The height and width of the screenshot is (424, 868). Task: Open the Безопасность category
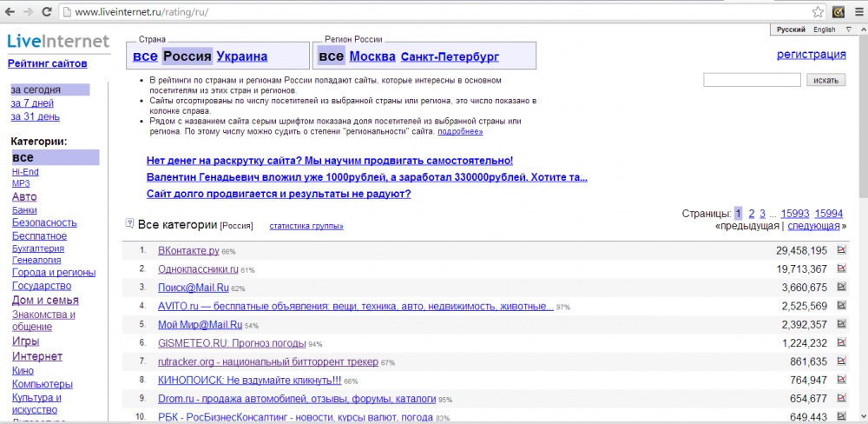[44, 222]
